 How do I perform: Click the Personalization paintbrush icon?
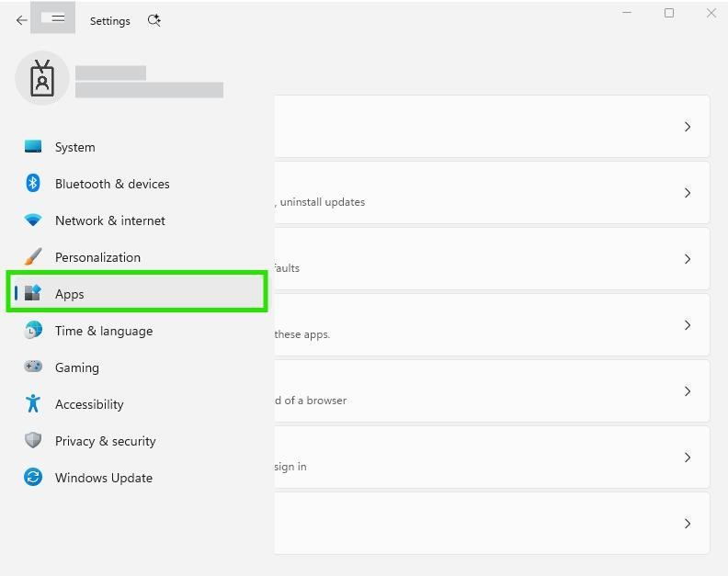[33, 256]
